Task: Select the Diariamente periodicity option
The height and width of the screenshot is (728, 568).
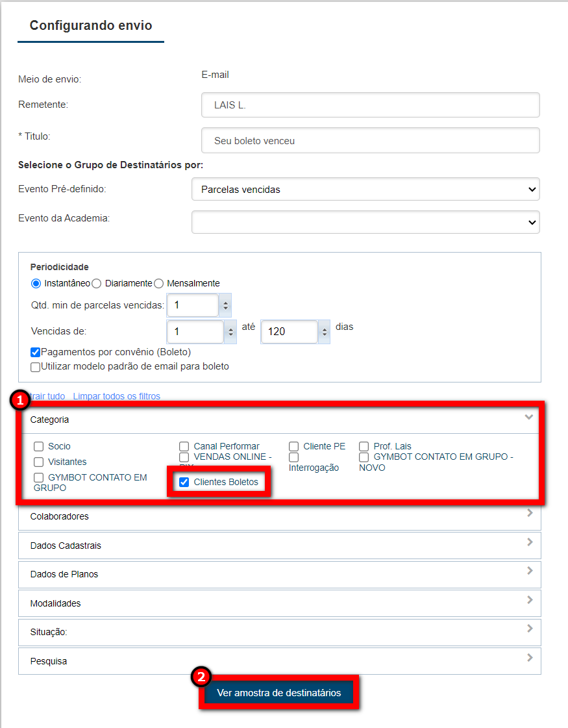Action: click(96, 284)
